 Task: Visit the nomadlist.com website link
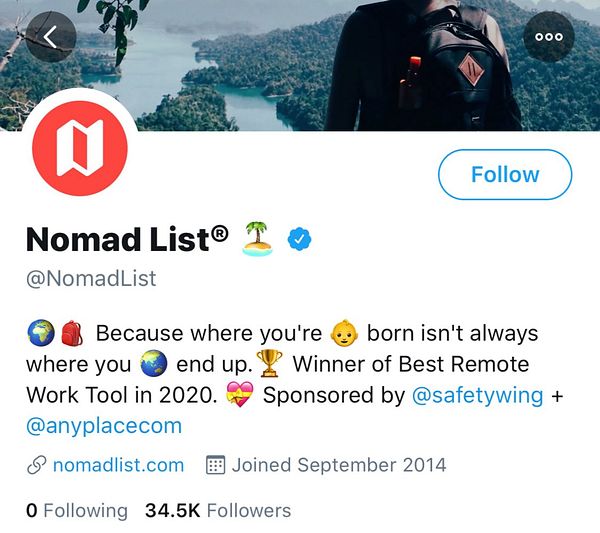[118, 465]
